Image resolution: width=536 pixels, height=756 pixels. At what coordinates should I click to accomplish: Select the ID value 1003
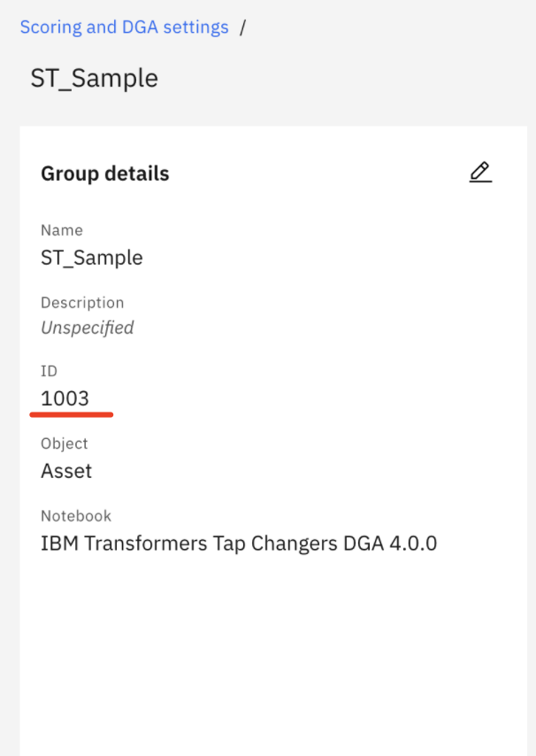65,398
